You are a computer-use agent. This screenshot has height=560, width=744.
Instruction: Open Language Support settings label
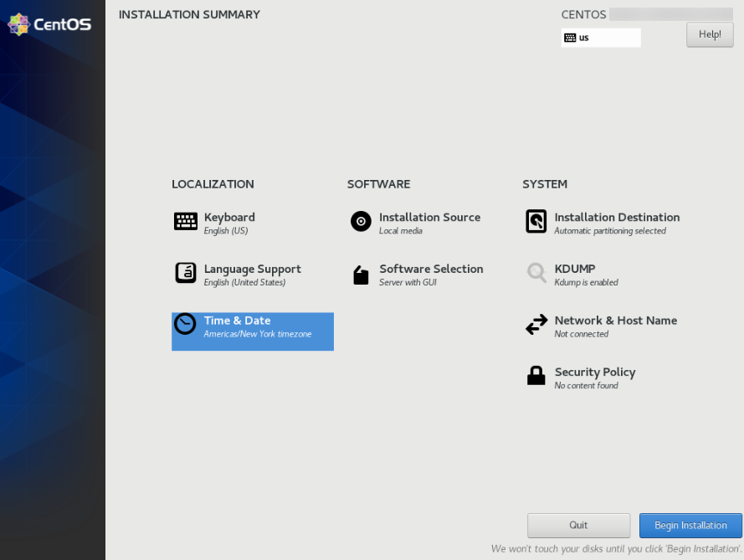pos(253,269)
